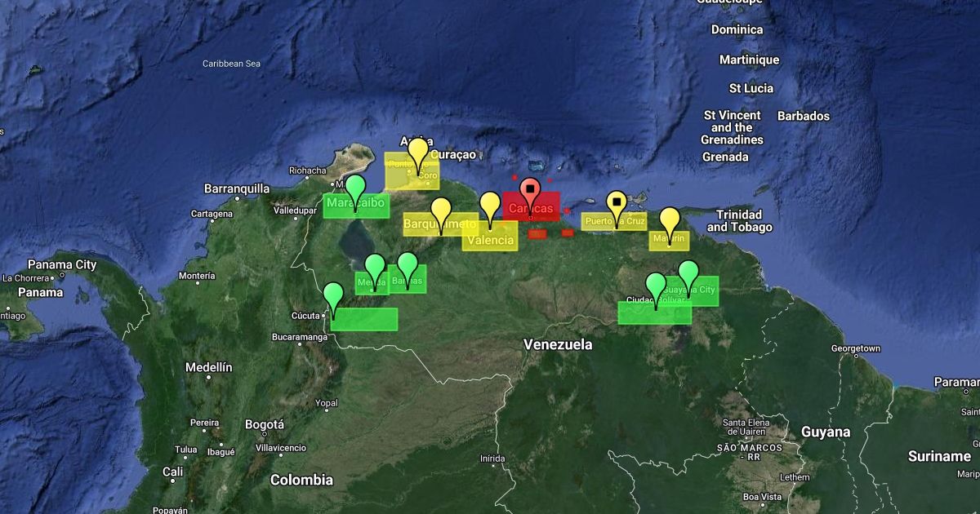Click the Inírida town label
The width and height of the screenshot is (980, 514).
click(494, 459)
